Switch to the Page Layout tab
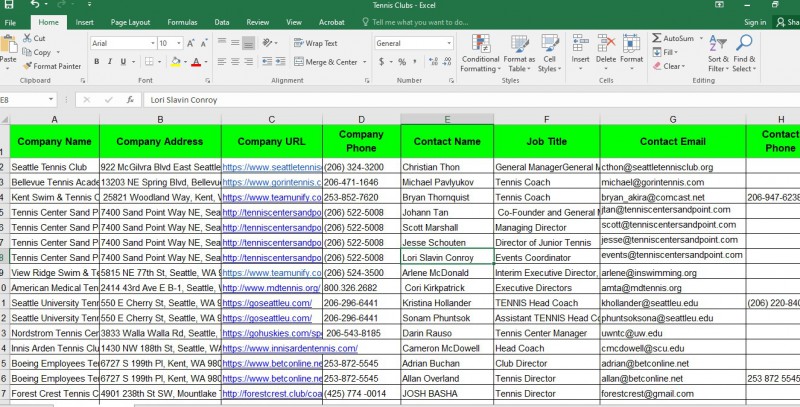Viewport: 800px width, 407px height. click(130, 22)
